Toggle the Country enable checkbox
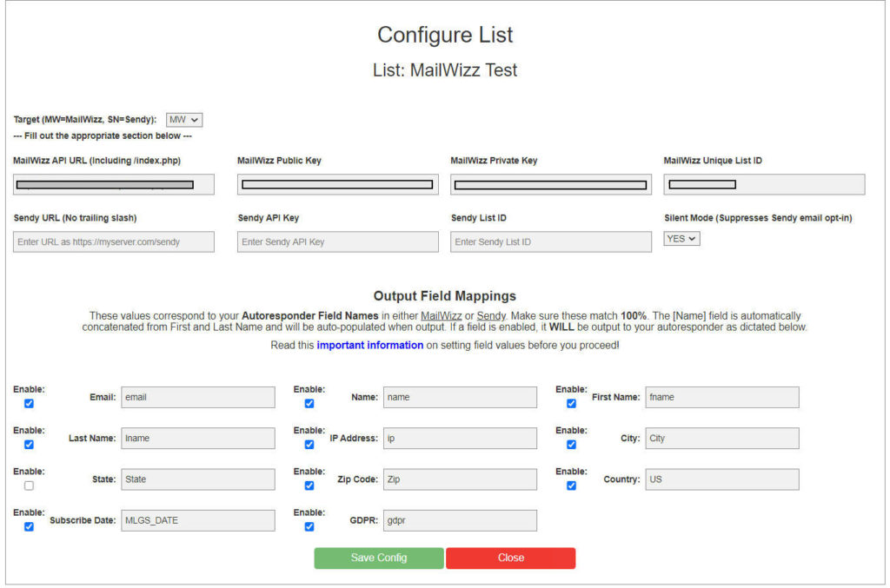This screenshot has width=890, height=588. point(572,486)
